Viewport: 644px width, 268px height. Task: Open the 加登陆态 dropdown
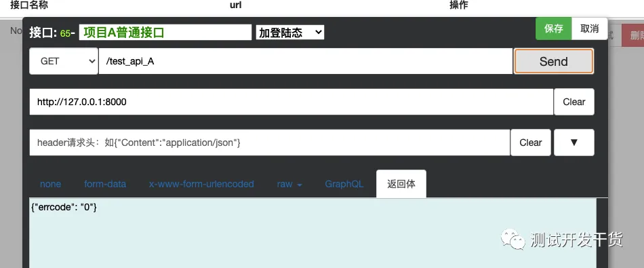[x=290, y=33]
